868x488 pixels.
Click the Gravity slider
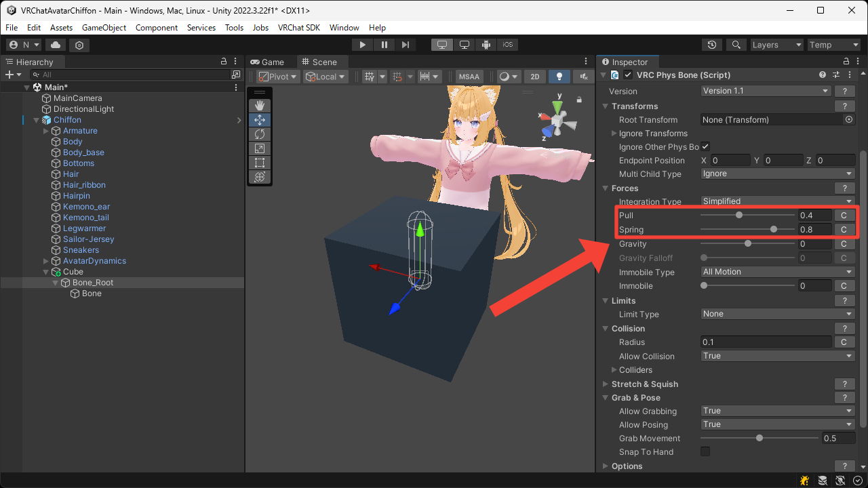(x=747, y=244)
